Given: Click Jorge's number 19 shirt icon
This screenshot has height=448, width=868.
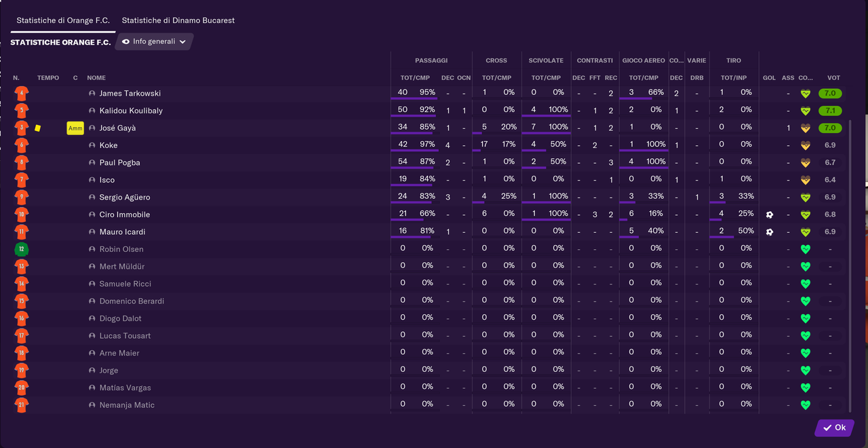Looking at the screenshot, I should pos(22,371).
